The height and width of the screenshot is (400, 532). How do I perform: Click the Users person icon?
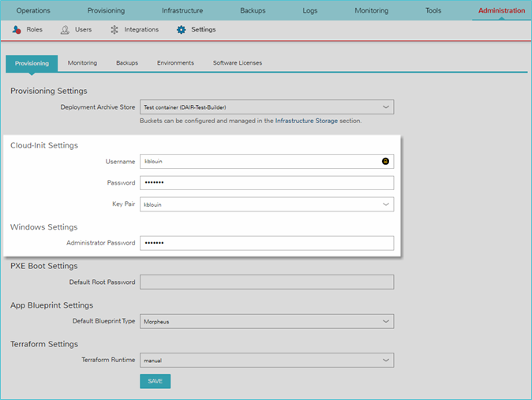(65, 30)
